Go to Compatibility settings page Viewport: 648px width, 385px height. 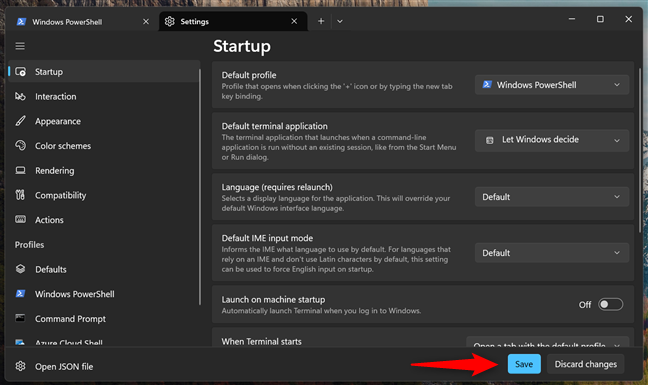pos(103,195)
